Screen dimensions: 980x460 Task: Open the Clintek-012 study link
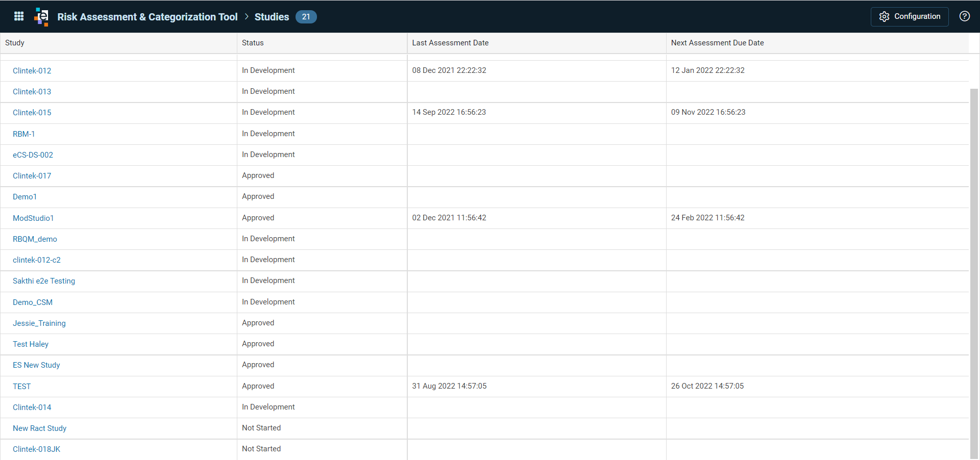coord(32,71)
